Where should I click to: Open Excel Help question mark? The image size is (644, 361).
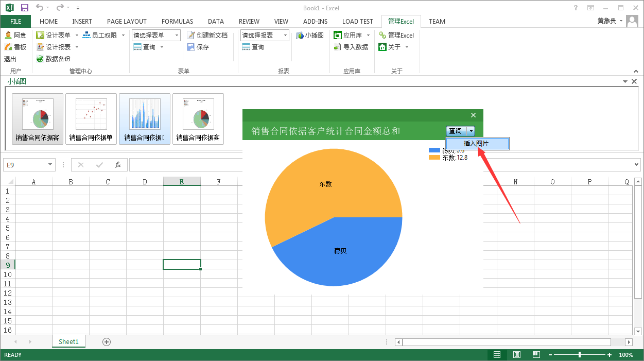(576, 8)
